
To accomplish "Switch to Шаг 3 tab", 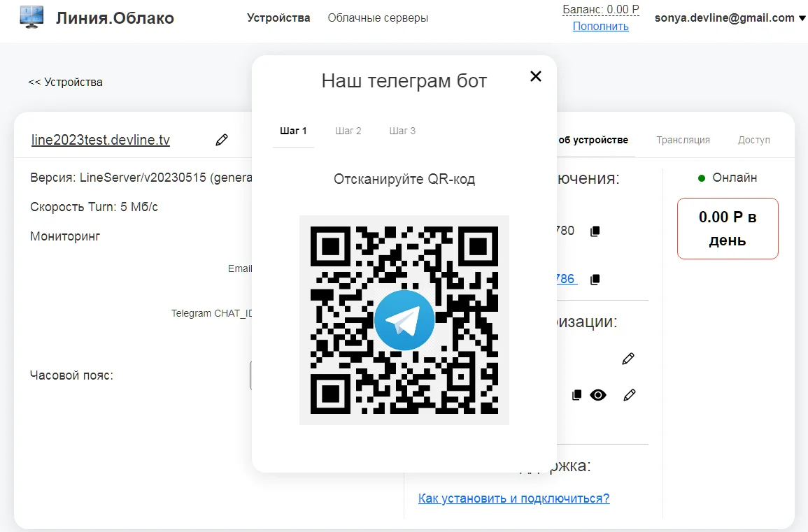I will pos(402,131).
